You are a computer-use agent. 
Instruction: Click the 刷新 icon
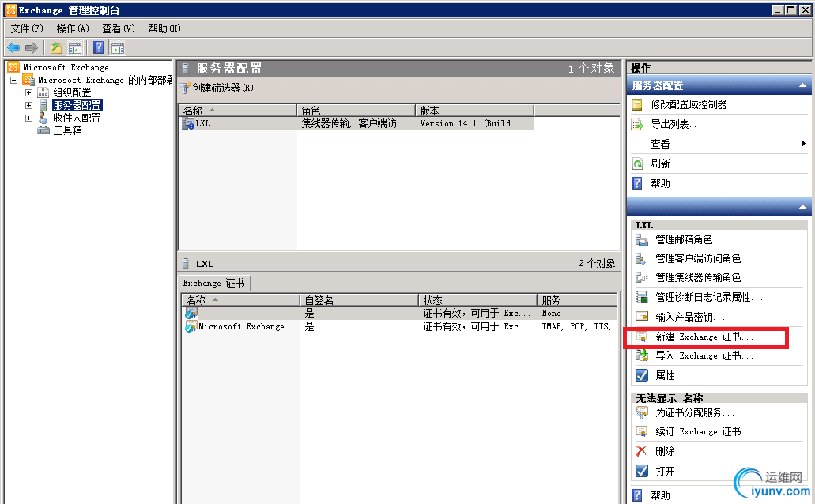click(637, 164)
